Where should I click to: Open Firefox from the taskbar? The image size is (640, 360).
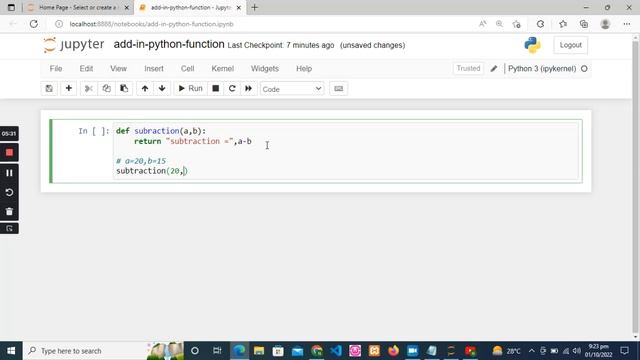(x=393, y=351)
